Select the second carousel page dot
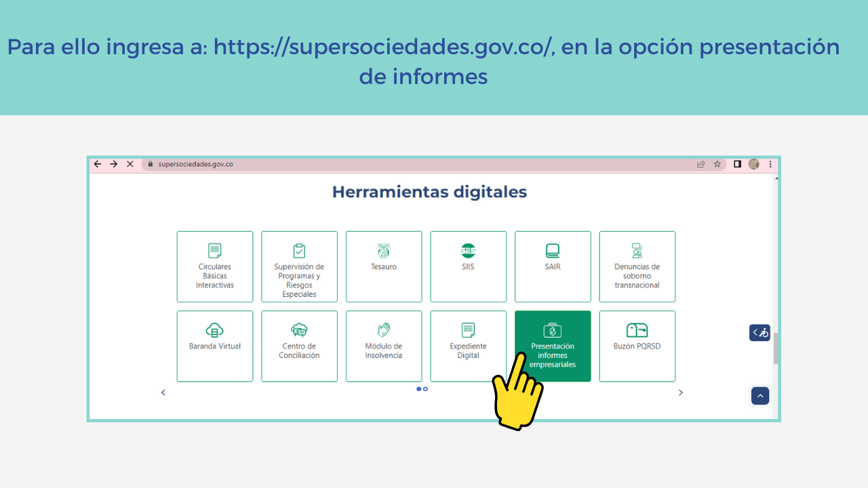The height and width of the screenshot is (488, 868). tap(426, 389)
